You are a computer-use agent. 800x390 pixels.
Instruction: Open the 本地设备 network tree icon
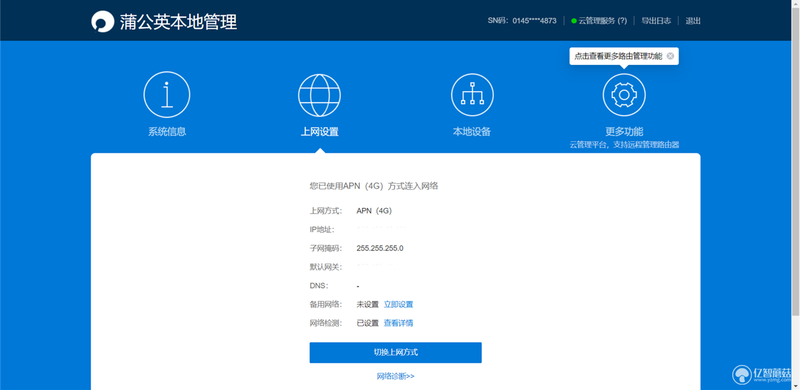click(x=472, y=95)
